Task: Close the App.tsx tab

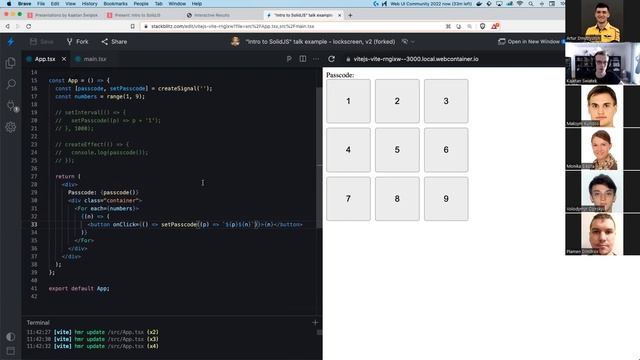Action: point(64,59)
